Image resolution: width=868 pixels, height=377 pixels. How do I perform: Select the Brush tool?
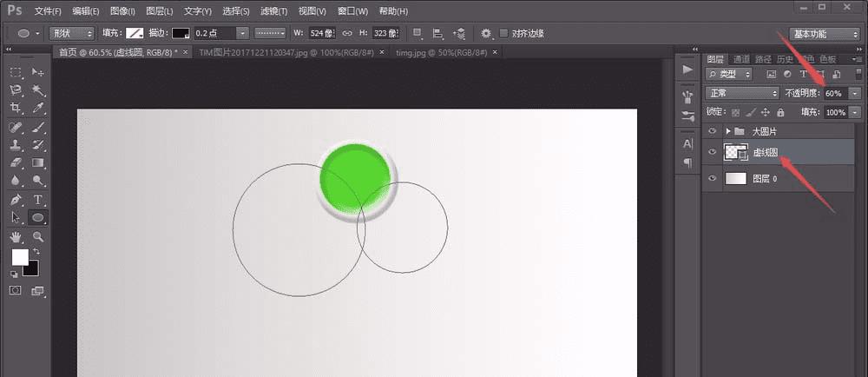[x=37, y=127]
